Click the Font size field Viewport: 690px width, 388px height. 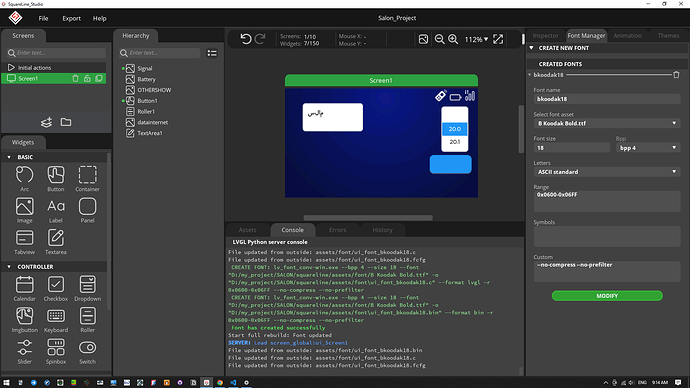click(572, 148)
